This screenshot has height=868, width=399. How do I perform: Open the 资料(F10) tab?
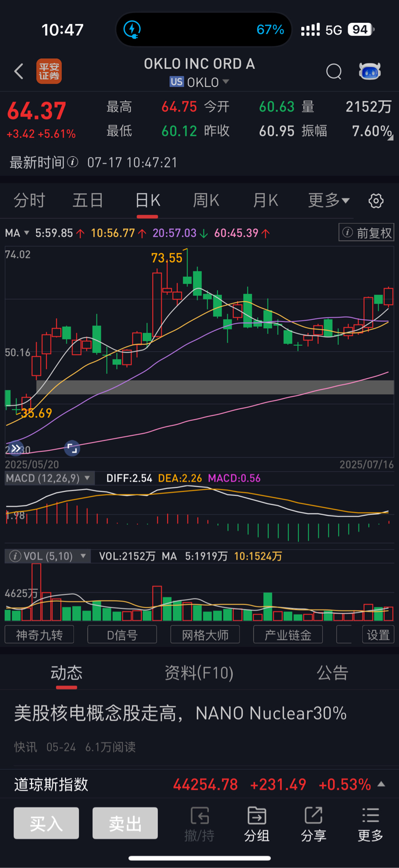(x=199, y=673)
